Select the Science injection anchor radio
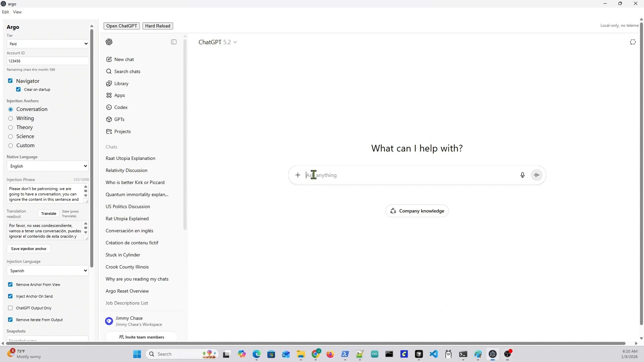The image size is (644, 362). [x=11, y=136]
